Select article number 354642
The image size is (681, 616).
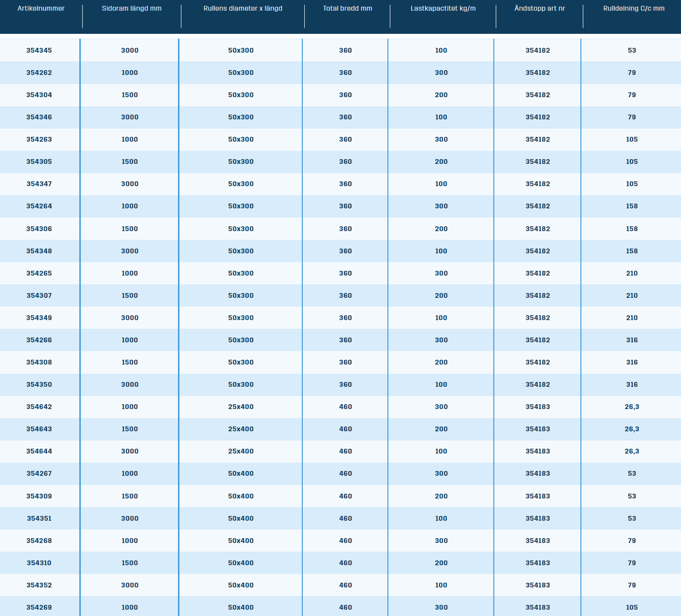(39, 407)
